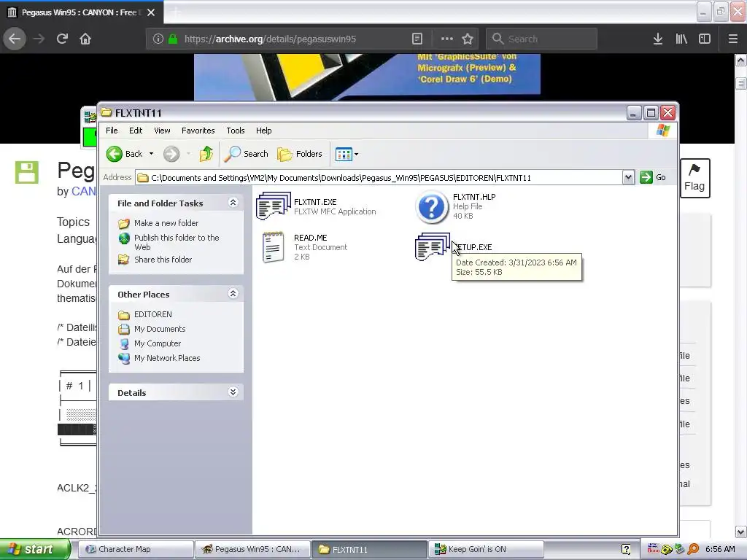Viewport: 747px width, 560px height.
Task: Open the FLXTNT.HLP help file
Action: pyautogui.click(x=432, y=206)
